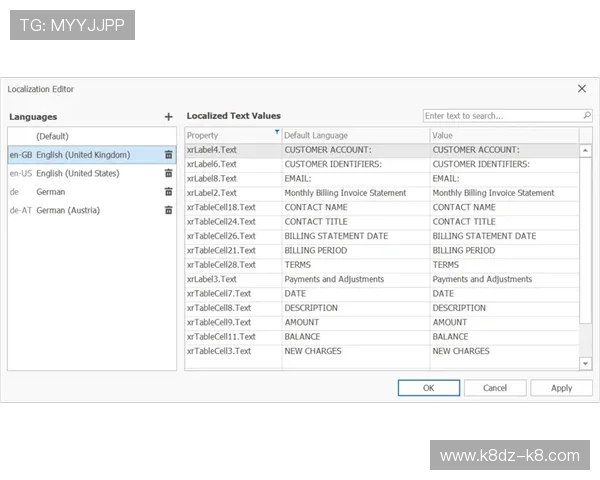Viewport: 600px width, 480px height.
Task: Open the Property column filter icon
Action: [277, 132]
